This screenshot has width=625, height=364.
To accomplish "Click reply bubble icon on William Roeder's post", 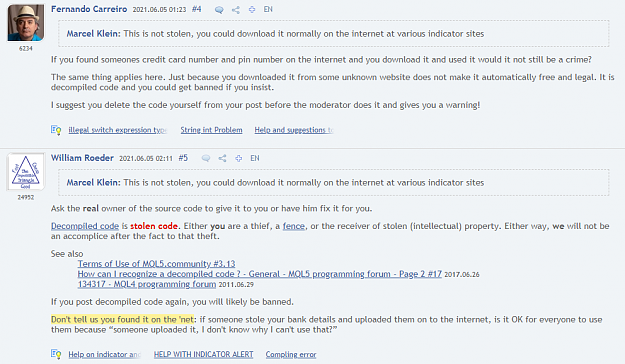I will click(x=206, y=158).
